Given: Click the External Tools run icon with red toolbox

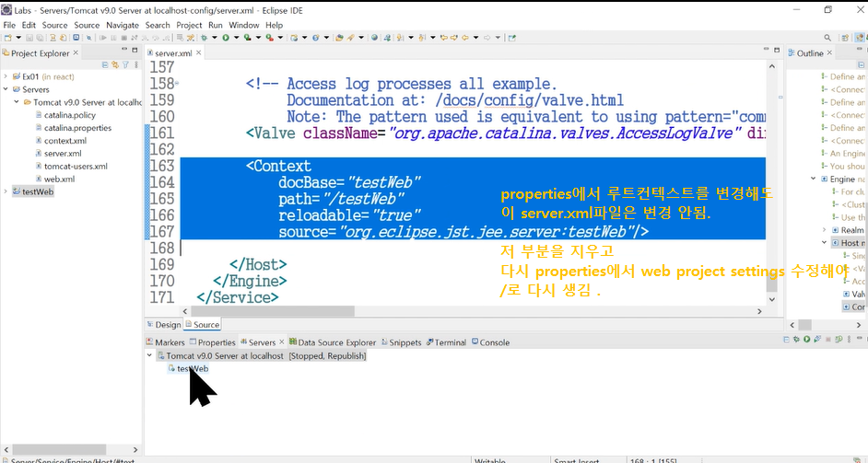Looking at the screenshot, I should [x=270, y=38].
